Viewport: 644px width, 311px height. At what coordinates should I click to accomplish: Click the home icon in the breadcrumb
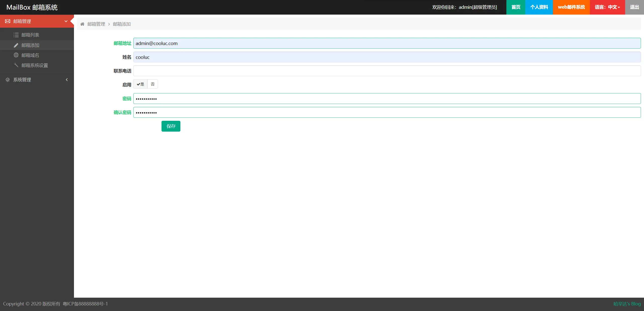82,24
